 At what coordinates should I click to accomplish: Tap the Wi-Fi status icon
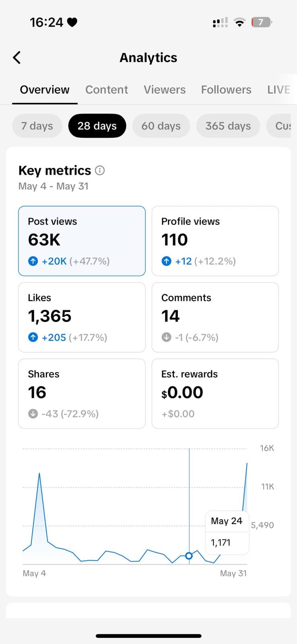click(x=239, y=23)
